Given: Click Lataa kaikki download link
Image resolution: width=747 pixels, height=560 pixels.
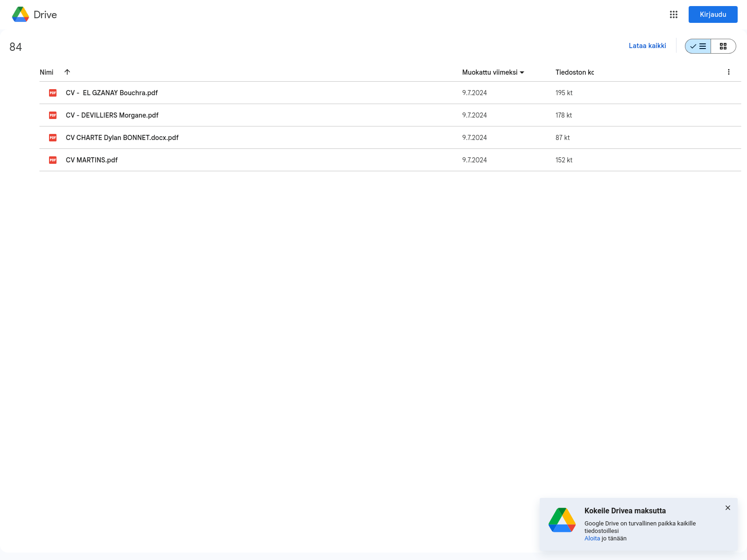Looking at the screenshot, I should [x=647, y=46].
